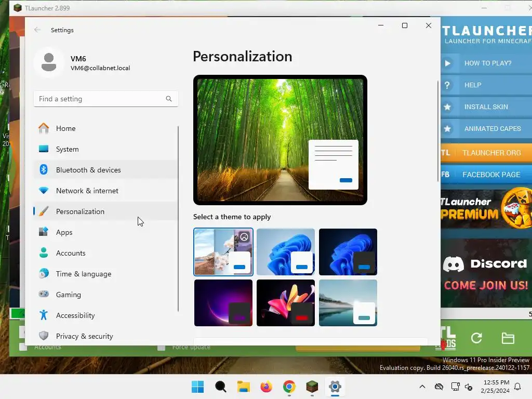Maximize the Settings window
This screenshot has height=399, width=532.
tap(404, 25)
